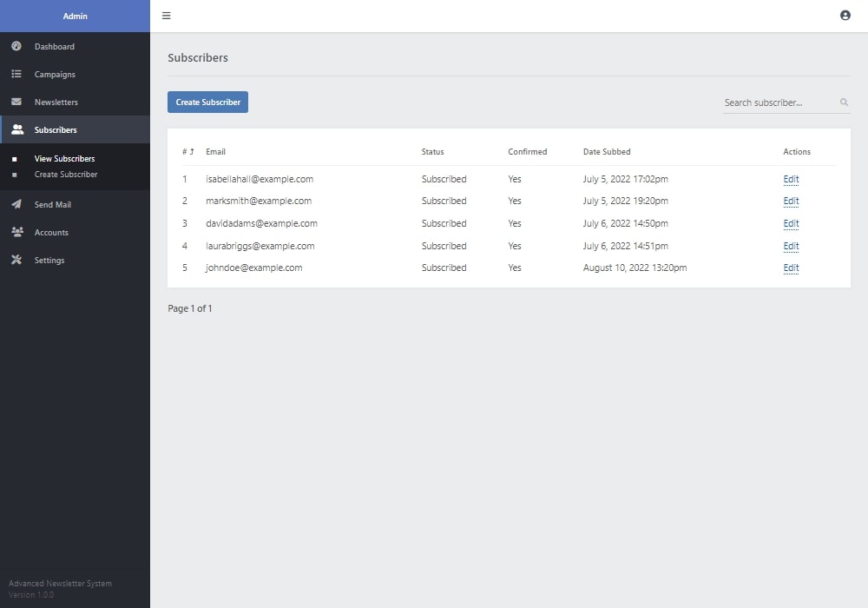This screenshot has height=608, width=868.
Task: Edit subscriber johndoe@example.com
Action: (x=791, y=268)
